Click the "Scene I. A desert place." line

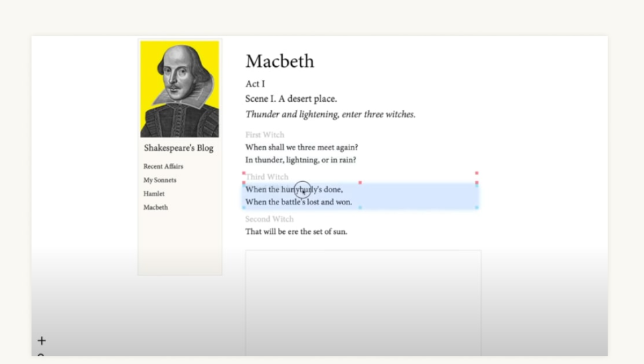click(291, 99)
